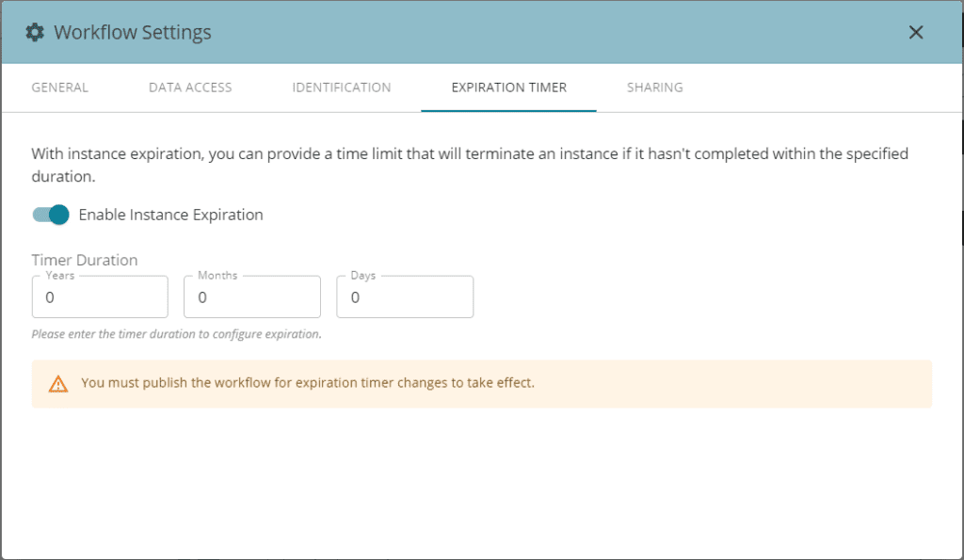The width and height of the screenshot is (964, 560).
Task: Open the Data Access tab
Action: (190, 88)
